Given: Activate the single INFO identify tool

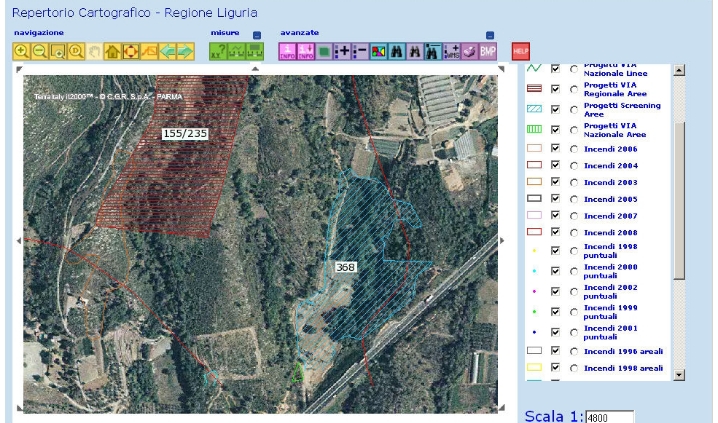Looking at the screenshot, I should 288,51.
